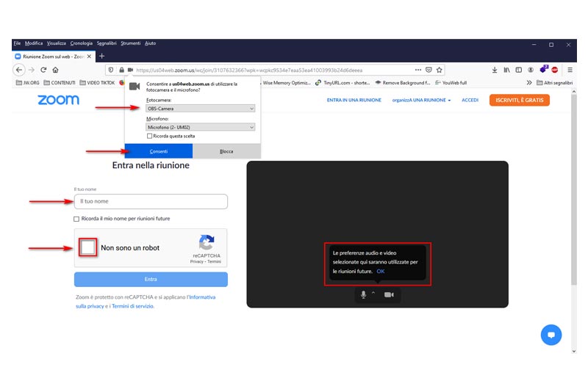Open the Modifica menu
This screenshot has height=392, width=588.
click(x=34, y=43)
